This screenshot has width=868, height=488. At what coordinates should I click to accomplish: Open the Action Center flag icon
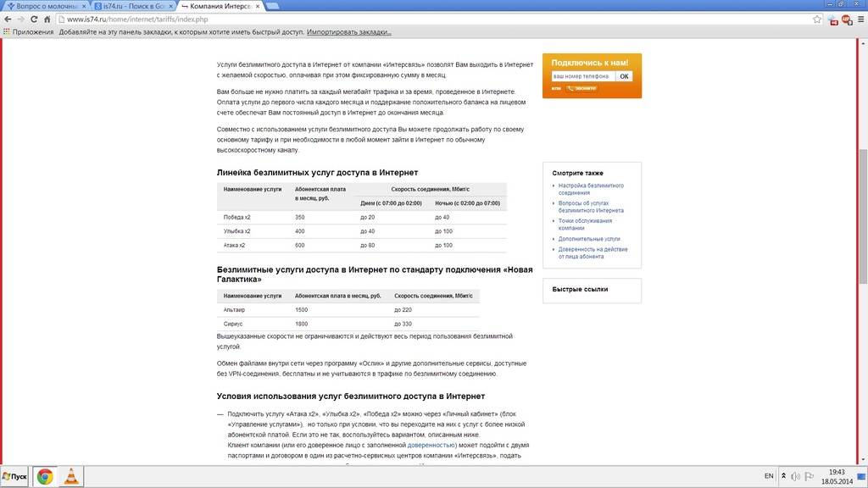click(810, 476)
